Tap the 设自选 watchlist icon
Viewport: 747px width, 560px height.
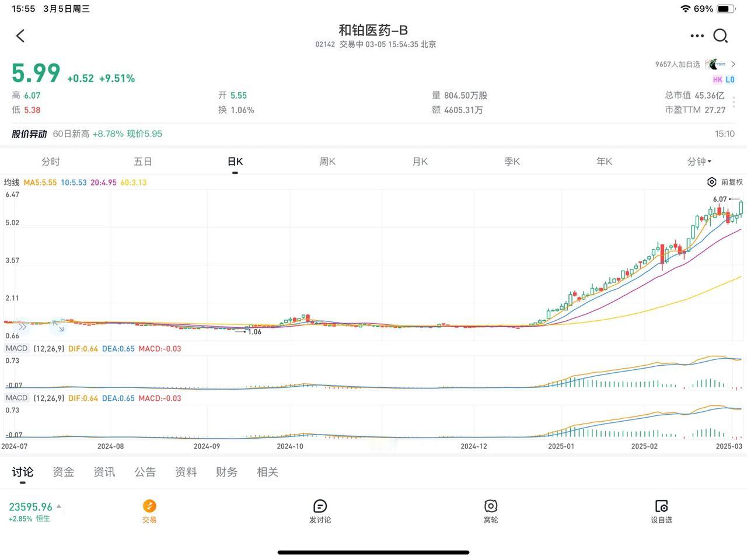tap(661, 506)
